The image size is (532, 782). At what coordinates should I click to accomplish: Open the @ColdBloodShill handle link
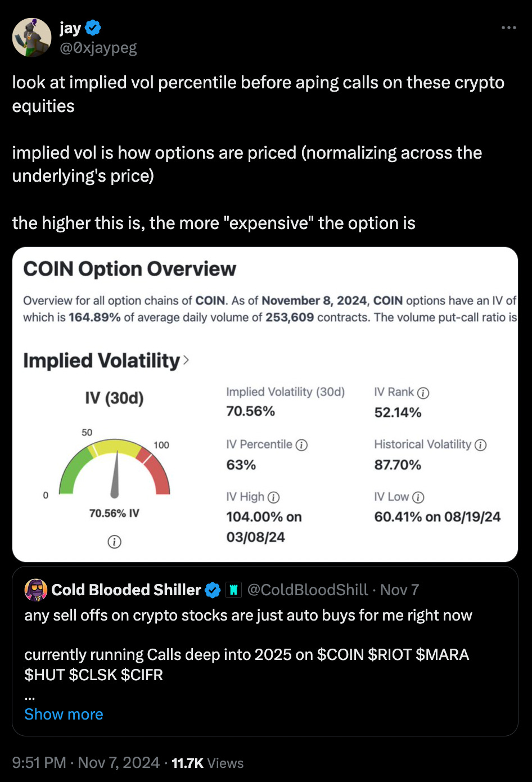[x=308, y=590]
